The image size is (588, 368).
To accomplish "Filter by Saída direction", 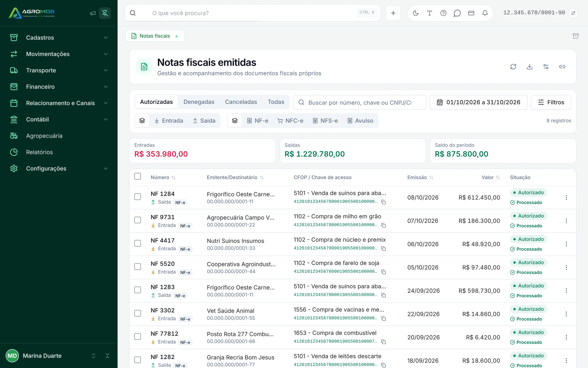I will coord(204,121).
